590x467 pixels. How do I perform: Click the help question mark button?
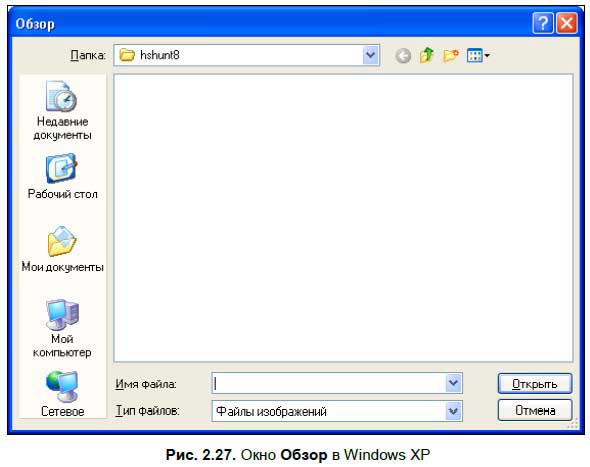(x=543, y=23)
